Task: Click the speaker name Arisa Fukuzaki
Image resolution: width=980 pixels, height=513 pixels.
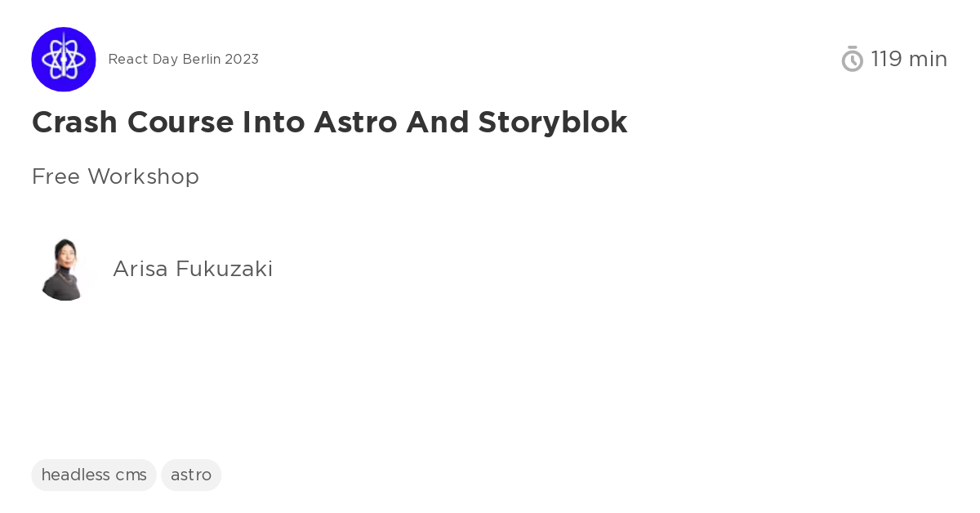Action: (193, 269)
